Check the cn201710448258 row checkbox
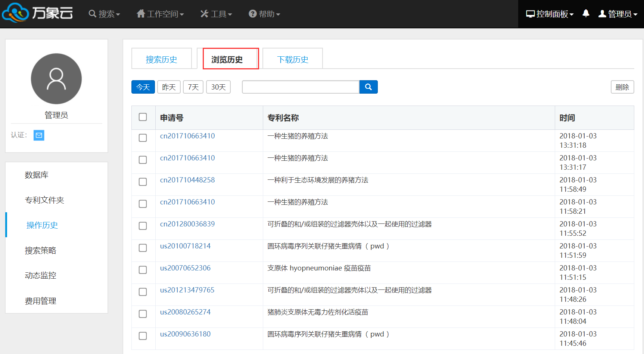The height and width of the screenshot is (354, 644). pyautogui.click(x=143, y=182)
